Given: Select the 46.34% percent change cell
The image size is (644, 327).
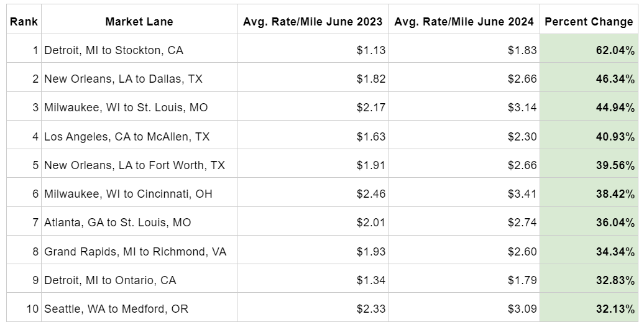Looking at the screenshot, I should pos(589,79).
